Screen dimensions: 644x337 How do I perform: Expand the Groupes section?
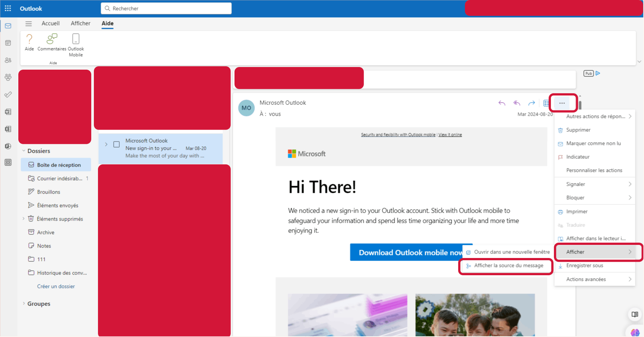point(24,304)
